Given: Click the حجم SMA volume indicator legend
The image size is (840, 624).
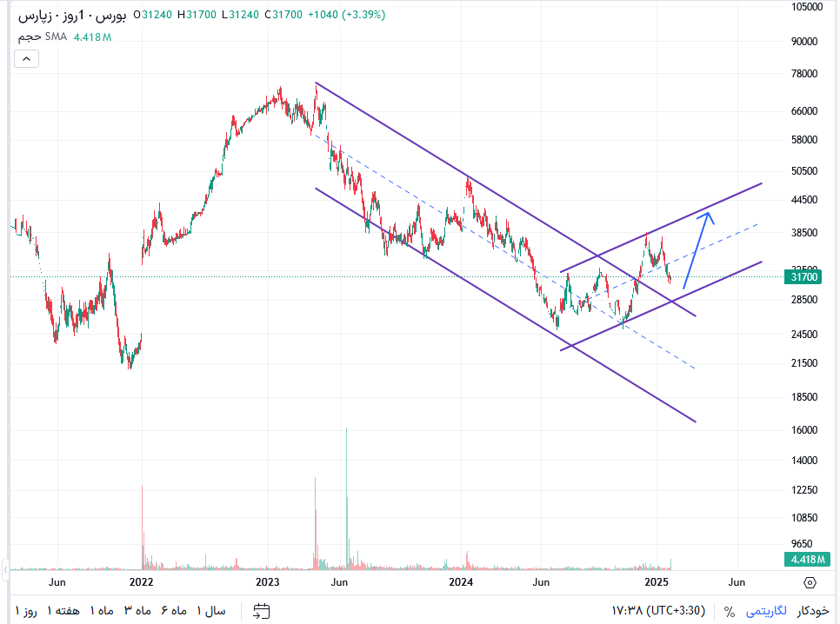Looking at the screenshot, I should [43, 37].
